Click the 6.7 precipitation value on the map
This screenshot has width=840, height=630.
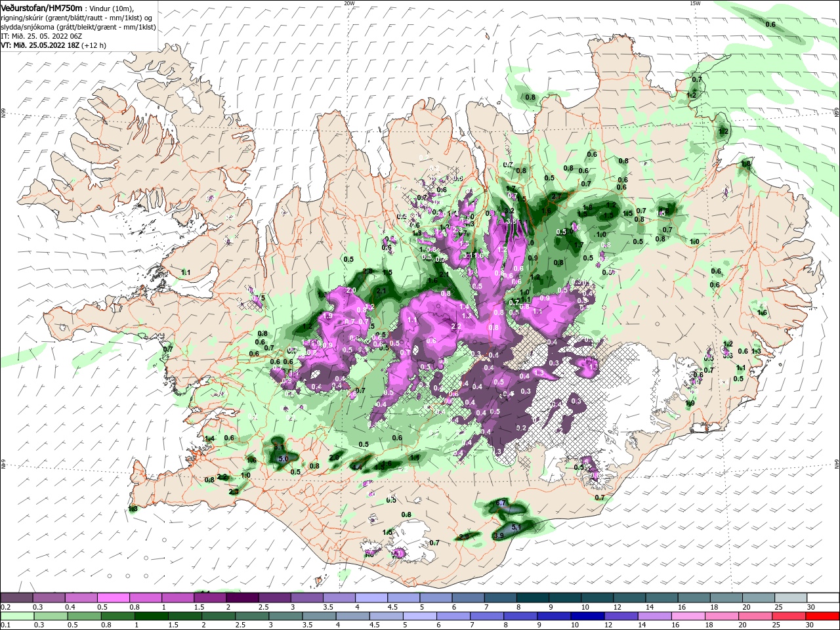click(501, 503)
